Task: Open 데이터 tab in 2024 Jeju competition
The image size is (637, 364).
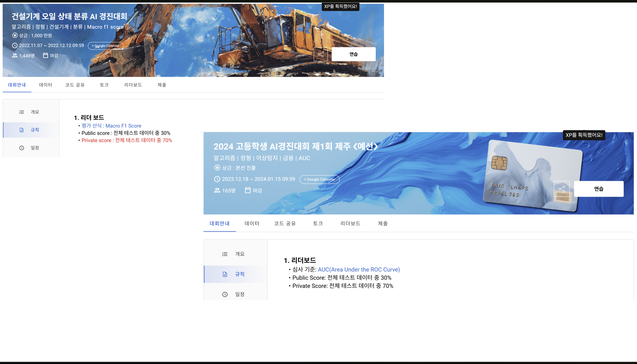Action: (252, 223)
